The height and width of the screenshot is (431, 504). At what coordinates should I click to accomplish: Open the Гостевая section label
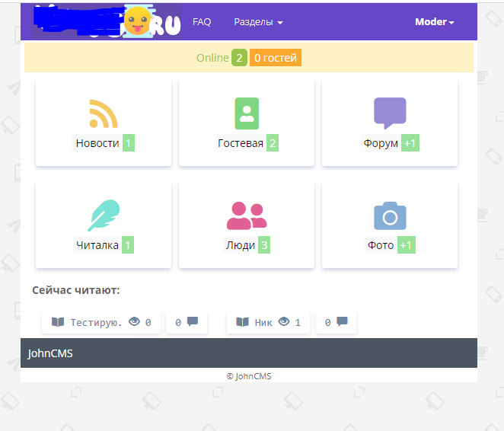241,143
